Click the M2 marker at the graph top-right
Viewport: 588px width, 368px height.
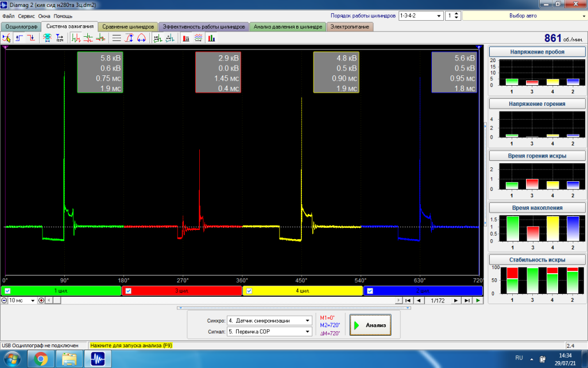point(479,47)
